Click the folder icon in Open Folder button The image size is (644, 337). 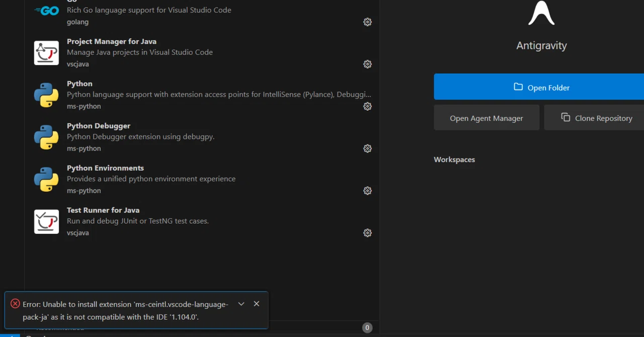point(518,87)
